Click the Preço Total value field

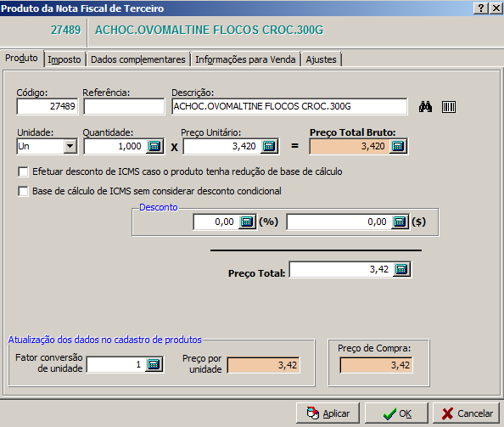[342, 269]
